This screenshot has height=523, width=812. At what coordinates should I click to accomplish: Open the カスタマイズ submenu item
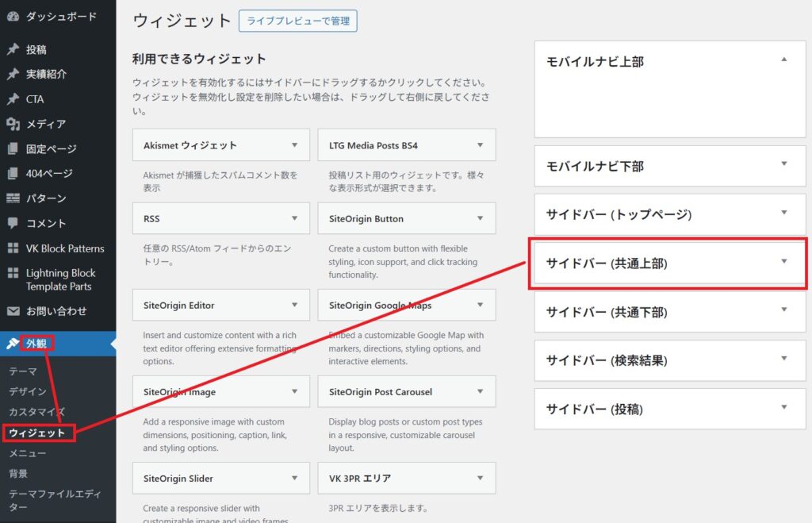coord(37,412)
